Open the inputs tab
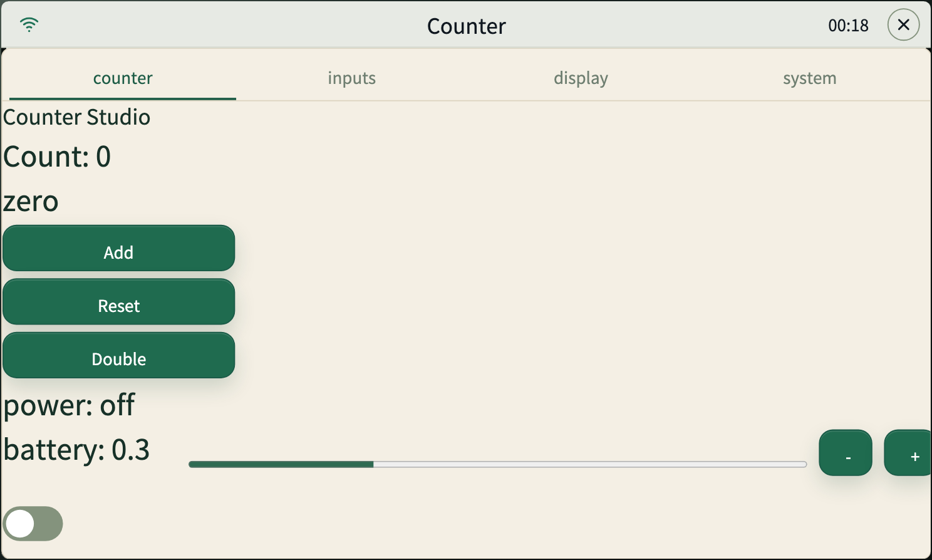Viewport: 932px width, 560px height. coord(351,78)
